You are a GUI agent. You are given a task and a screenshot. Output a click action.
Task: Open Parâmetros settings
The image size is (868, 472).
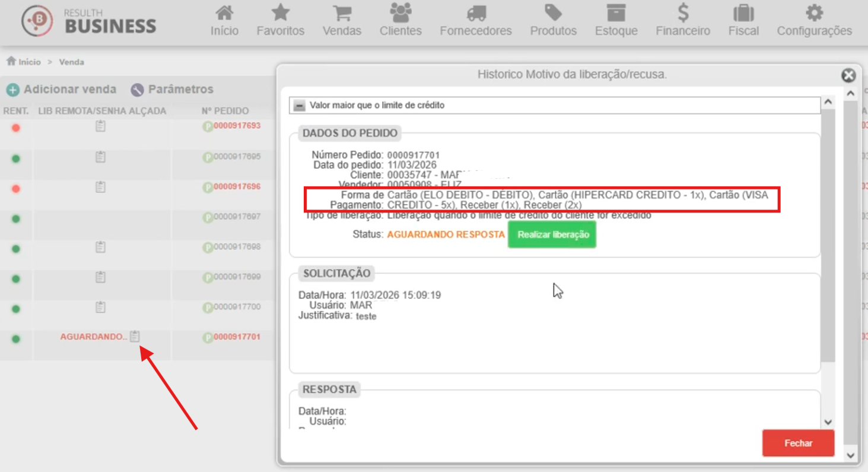pyautogui.click(x=171, y=90)
